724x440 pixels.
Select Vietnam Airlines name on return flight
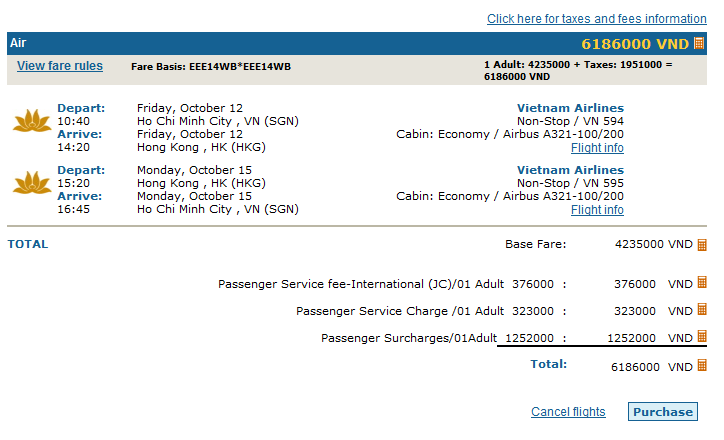click(570, 170)
